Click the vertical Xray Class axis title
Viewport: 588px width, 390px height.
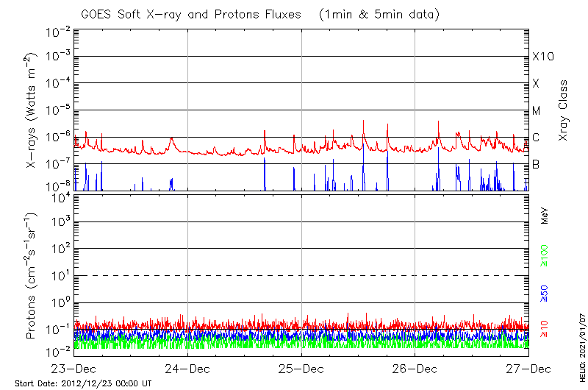tap(564, 110)
